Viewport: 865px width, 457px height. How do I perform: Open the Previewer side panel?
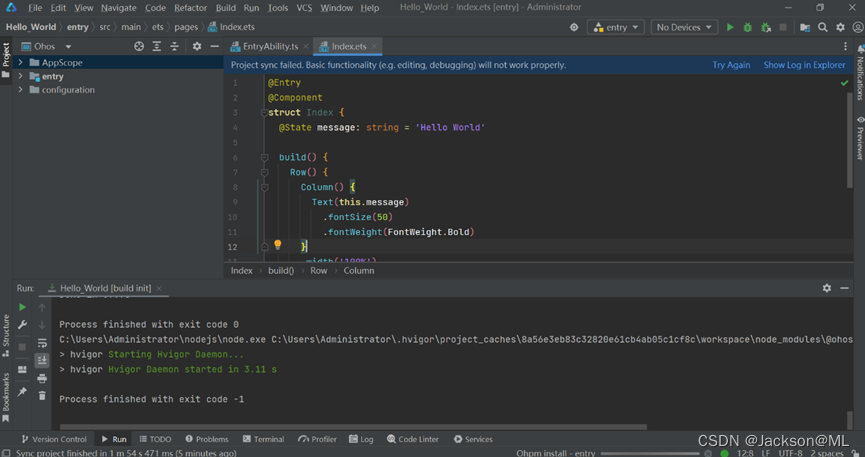click(860, 138)
